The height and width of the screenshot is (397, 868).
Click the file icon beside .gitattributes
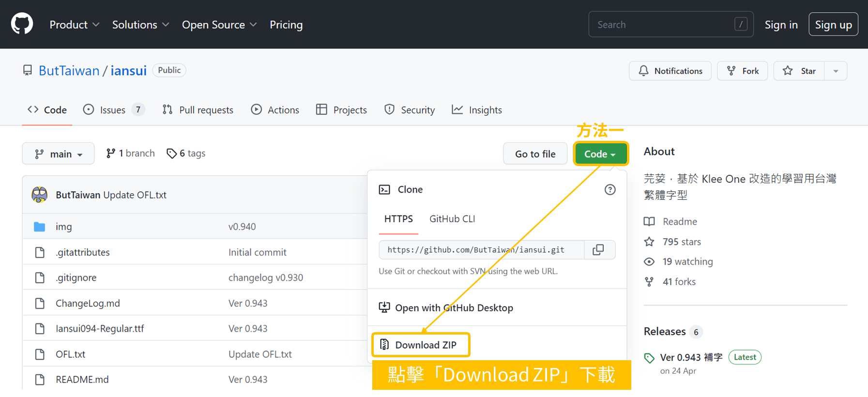pyautogui.click(x=40, y=252)
